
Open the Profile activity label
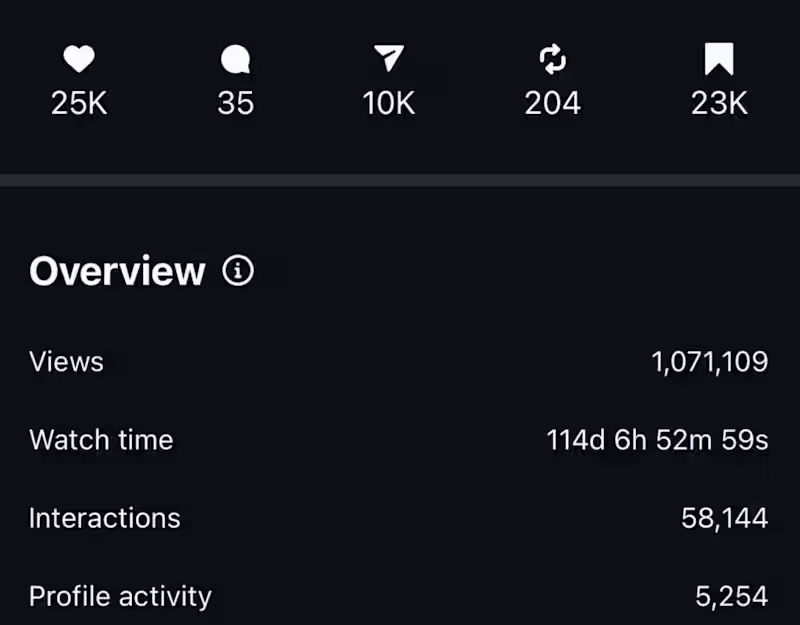point(120,596)
